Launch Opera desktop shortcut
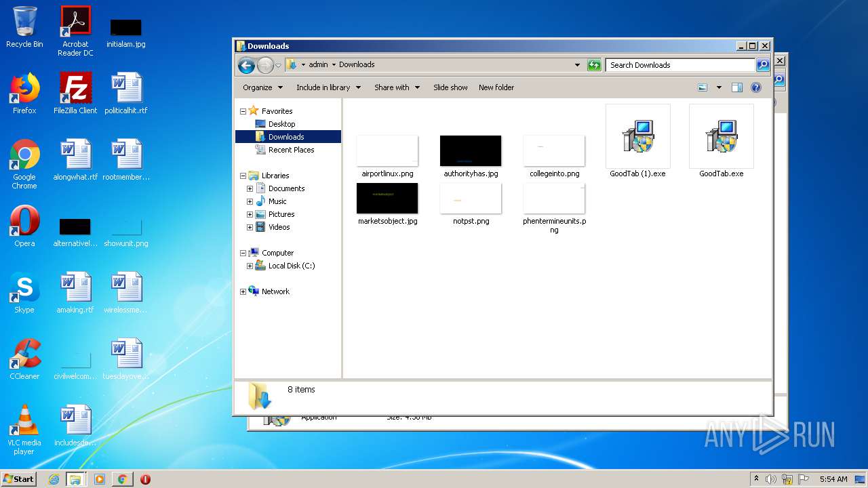The image size is (868, 488). pyautogui.click(x=24, y=226)
